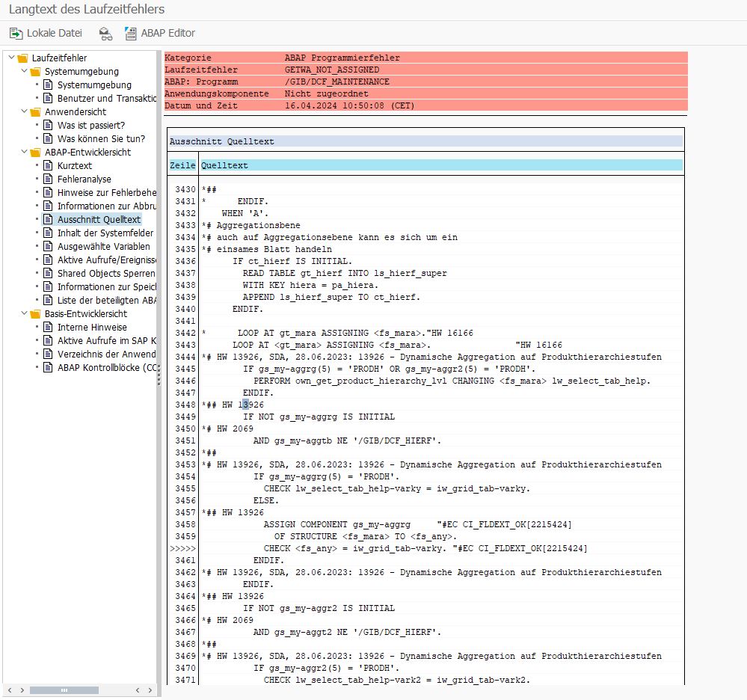Collapse the Laufzeitfehler root node
This screenshot has height=700, width=747.
10,58
